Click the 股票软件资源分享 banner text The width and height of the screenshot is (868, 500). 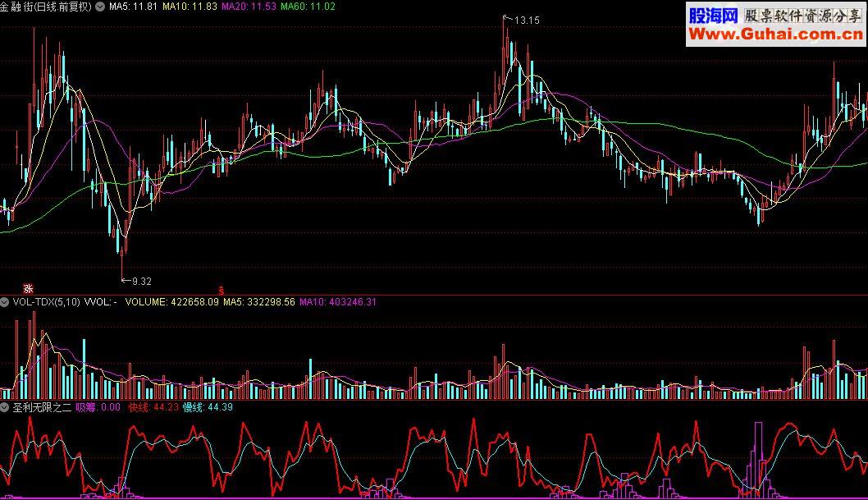pyautogui.click(x=802, y=16)
